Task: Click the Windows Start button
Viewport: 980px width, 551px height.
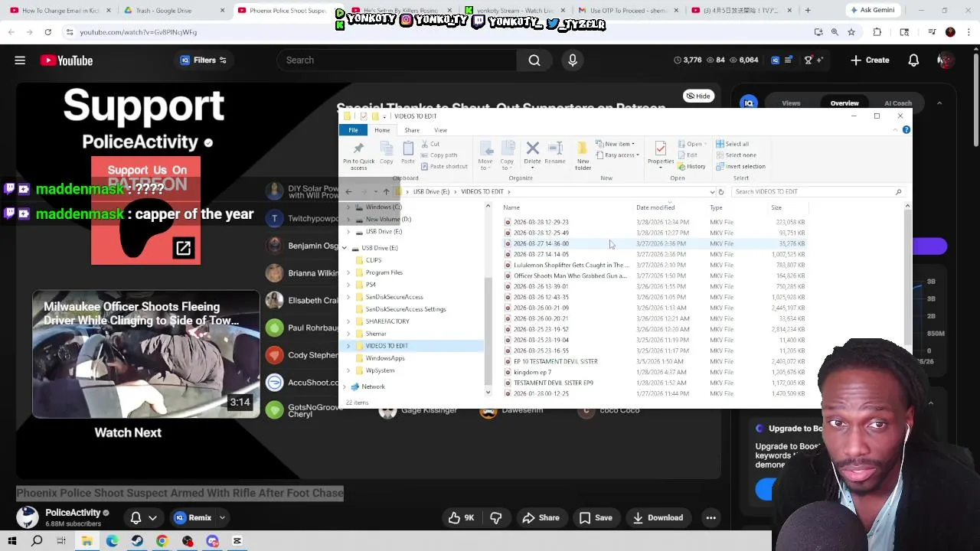Action: point(12,541)
